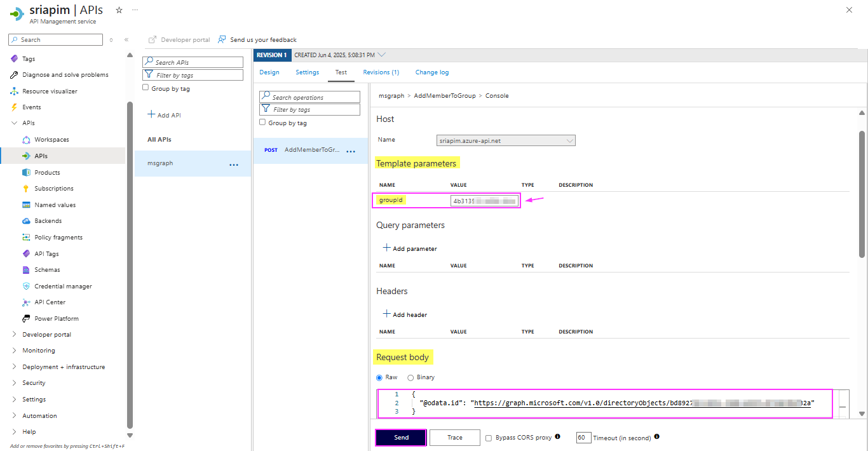Click the Timeout seconds input

click(584, 438)
